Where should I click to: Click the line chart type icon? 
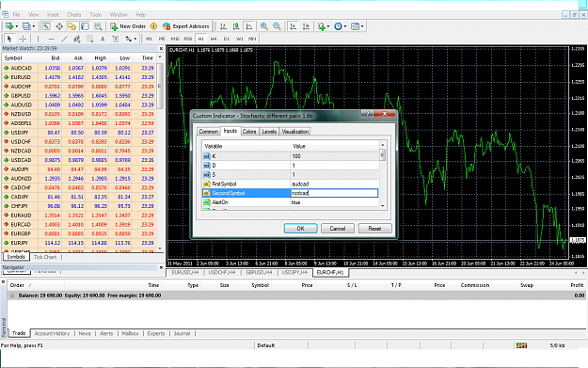249,26
